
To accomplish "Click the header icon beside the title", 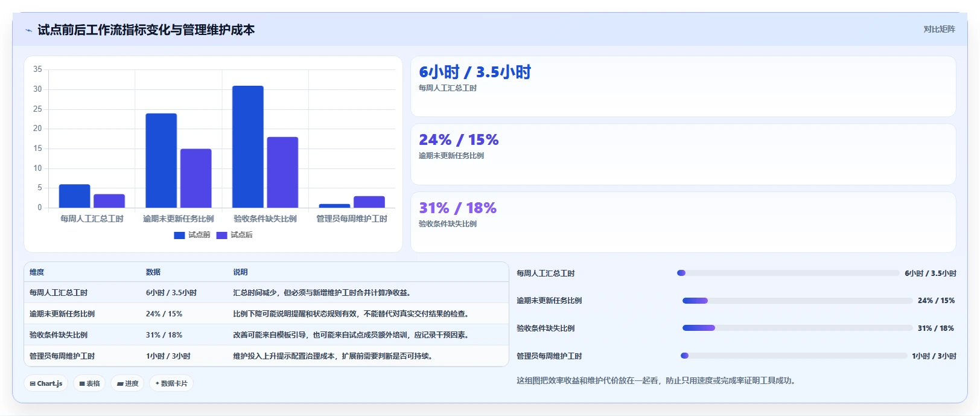I will coord(28,30).
